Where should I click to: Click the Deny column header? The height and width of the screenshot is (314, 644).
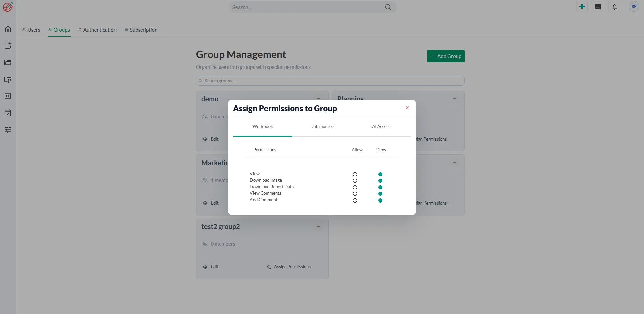381,150
